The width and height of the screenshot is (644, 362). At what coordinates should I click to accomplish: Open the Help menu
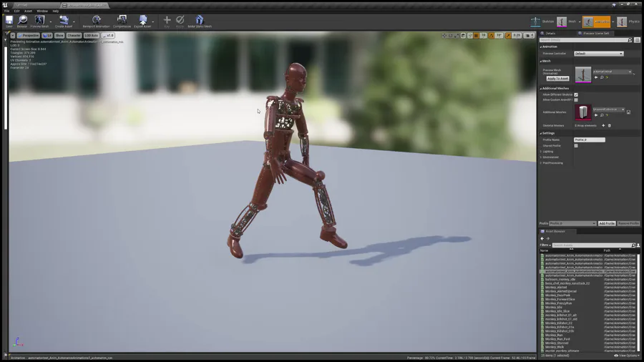tap(55, 11)
